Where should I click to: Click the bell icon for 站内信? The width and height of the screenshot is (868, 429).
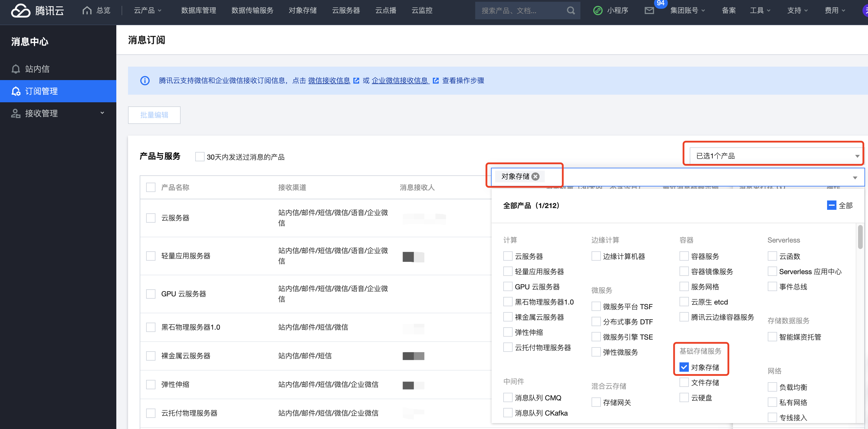16,69
